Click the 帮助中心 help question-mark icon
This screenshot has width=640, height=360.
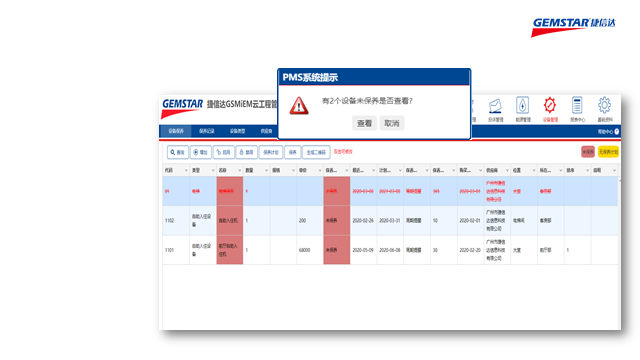click(x=617, y=131)
